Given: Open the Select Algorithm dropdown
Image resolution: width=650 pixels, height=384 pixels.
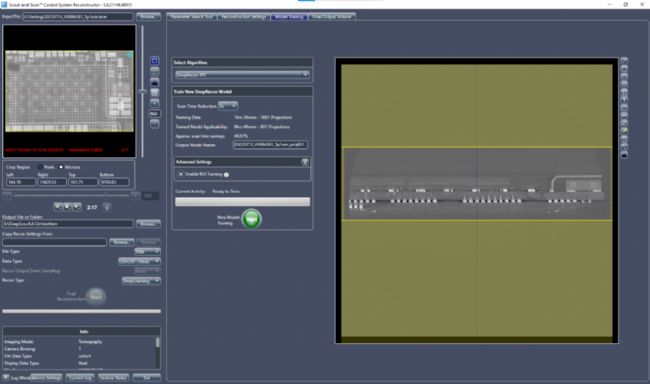Looking at the screenshot, I should (243, 75).
